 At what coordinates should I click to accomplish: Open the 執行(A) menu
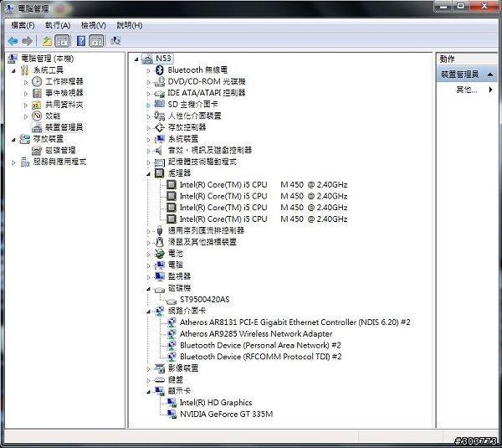click(58, 25)
